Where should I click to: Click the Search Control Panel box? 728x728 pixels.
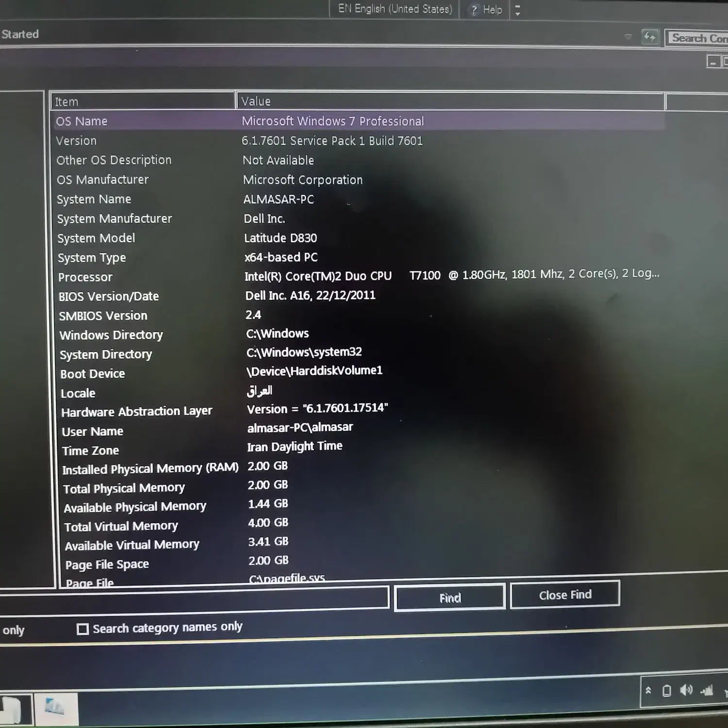pos(698,38)
